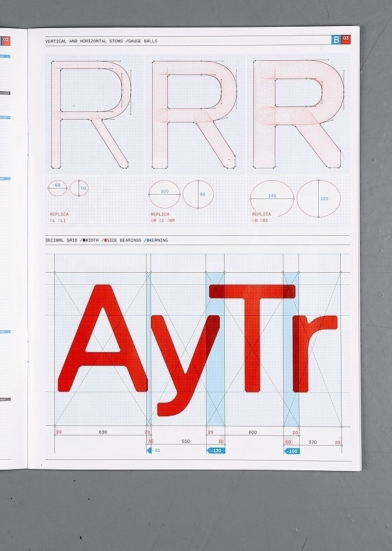Click the gauge ball labeled '90'
Viewport: 392px width, 551px height.
pos(198,194)
